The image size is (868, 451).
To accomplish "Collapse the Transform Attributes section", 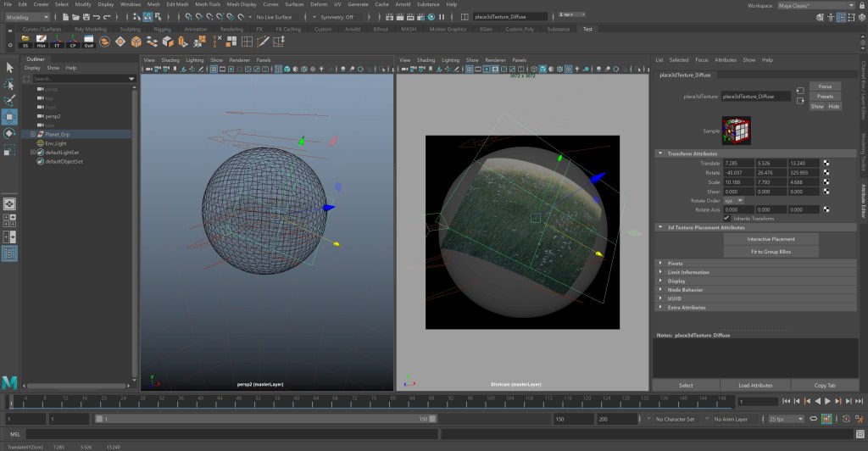I will click(x=660, y=153).
